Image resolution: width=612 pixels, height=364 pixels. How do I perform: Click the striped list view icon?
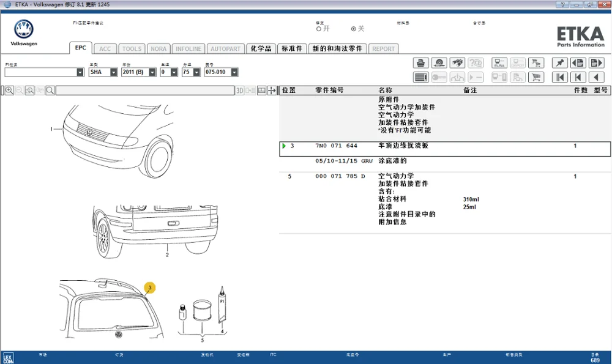(421, 77)
